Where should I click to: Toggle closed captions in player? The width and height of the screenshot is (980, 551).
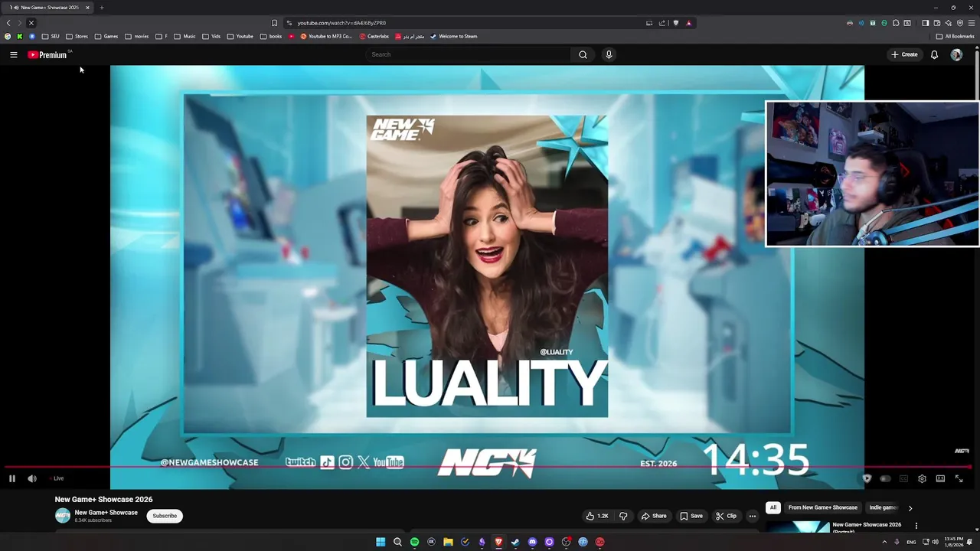click(903, 478)
